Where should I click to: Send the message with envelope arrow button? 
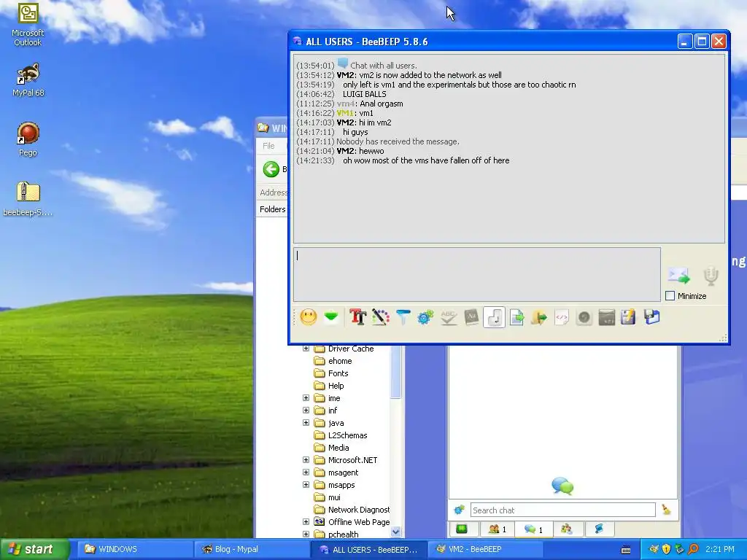click(x=679, y=276)
